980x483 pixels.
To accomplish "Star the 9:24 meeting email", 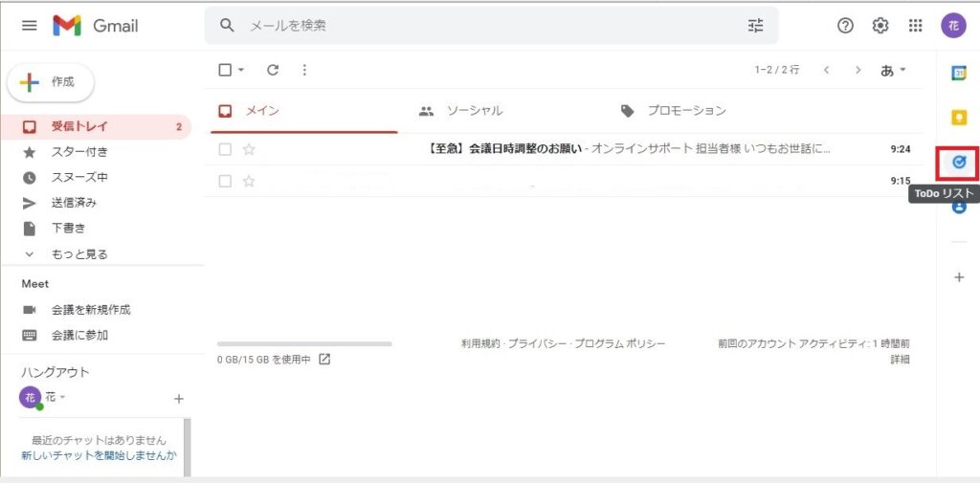I will pos(249,149).
